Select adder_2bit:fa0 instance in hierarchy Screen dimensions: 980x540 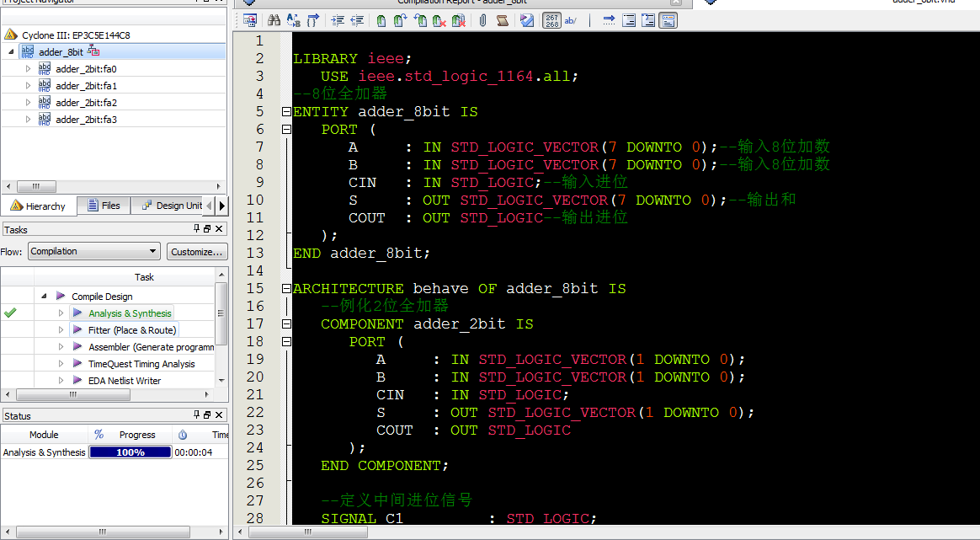tap(86, 69)
